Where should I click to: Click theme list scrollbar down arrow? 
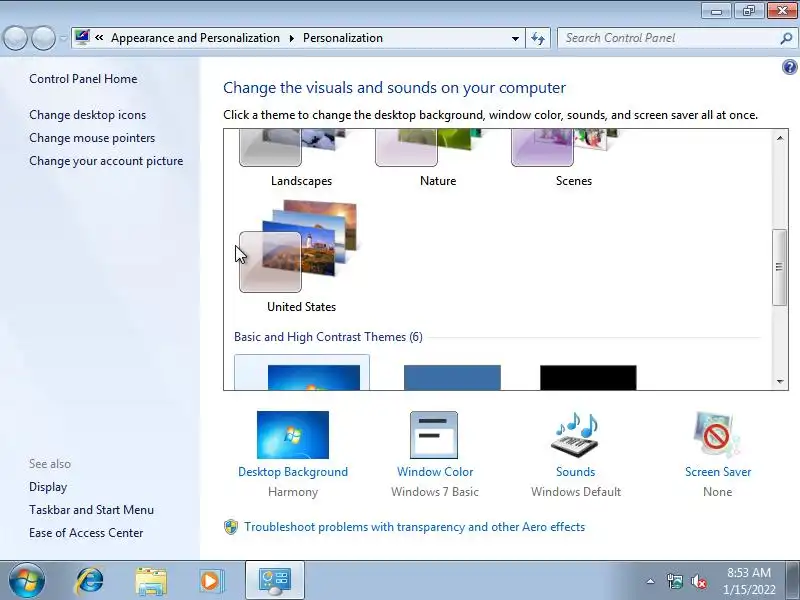click(780, 381)
